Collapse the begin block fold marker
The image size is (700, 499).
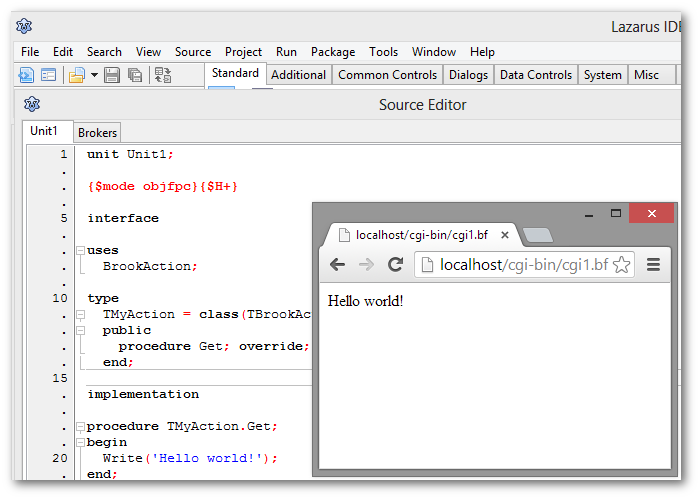coord(80,442)
